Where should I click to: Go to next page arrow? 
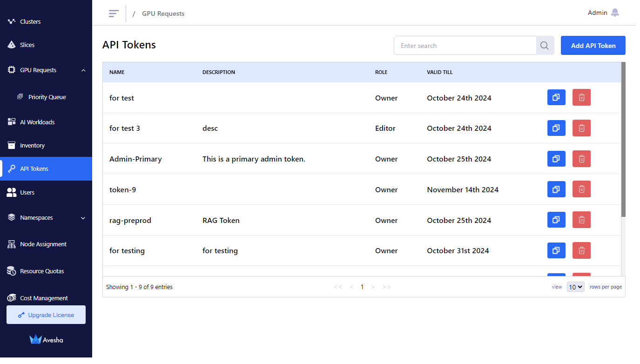tap(373, 287)
